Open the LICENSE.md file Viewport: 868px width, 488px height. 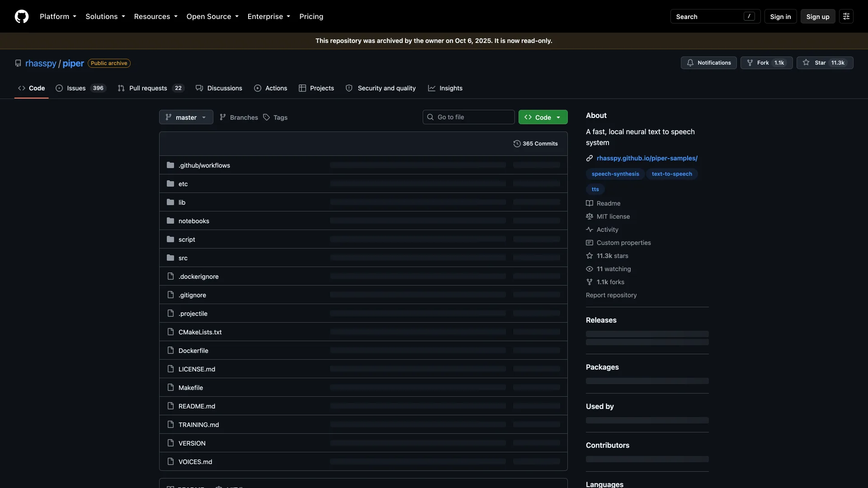point(197,369)
